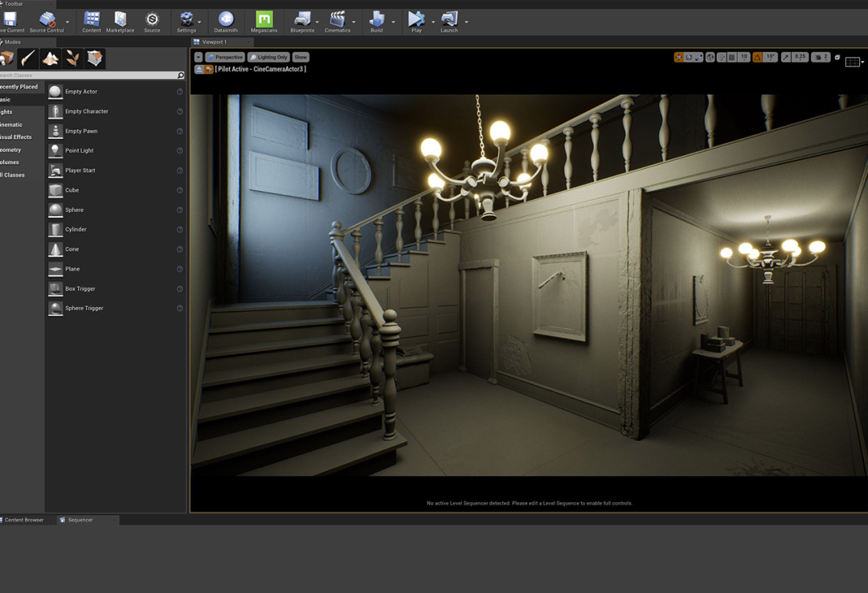Click the Cinematics clapperboard icon
The height and width of the screenshot is (593, 868).
coord(337,22)
